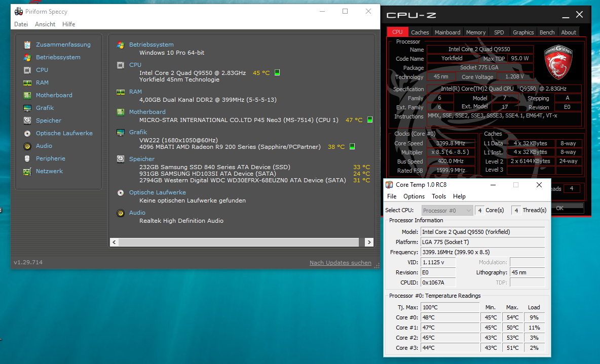The height and width of the screenshot is (364, 600).
Task: Select the CPU tab in CPU-Z
Action: pyautogui.click(x=397, y=32)
